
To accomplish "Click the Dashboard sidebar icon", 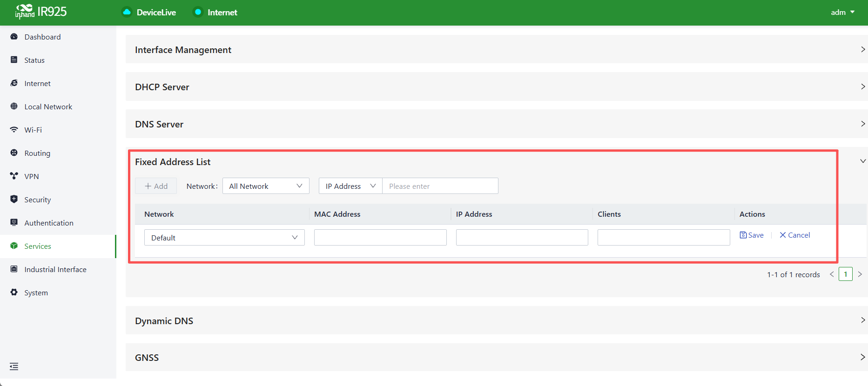I will pyautogui.click(x=14, y=37).
